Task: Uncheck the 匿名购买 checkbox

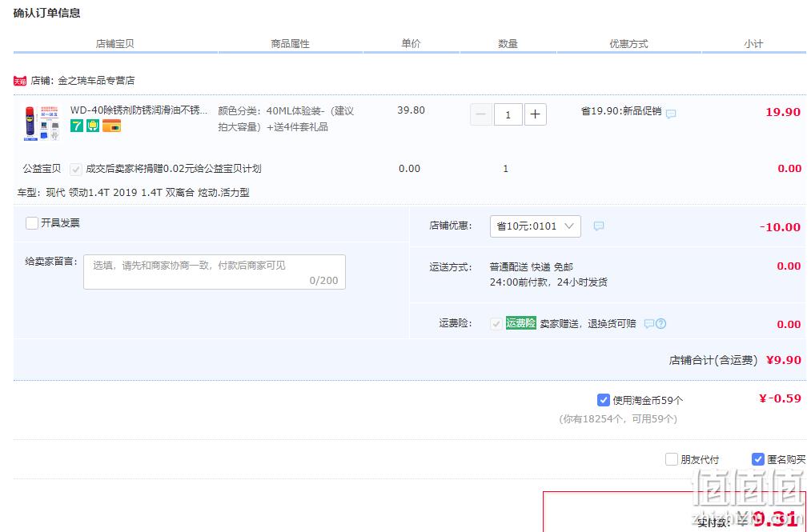Action: (x=757, y=459)
